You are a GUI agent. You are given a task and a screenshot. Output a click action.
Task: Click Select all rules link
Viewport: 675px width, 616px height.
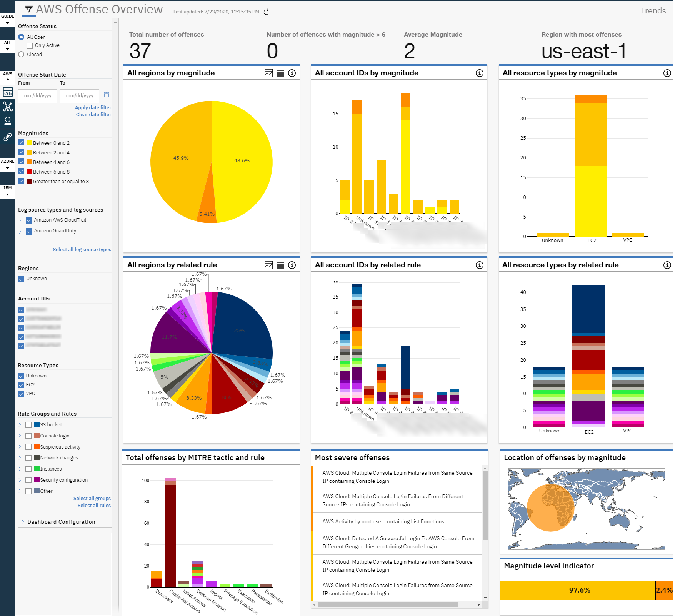pyautogui.click(x=94, y=506)
